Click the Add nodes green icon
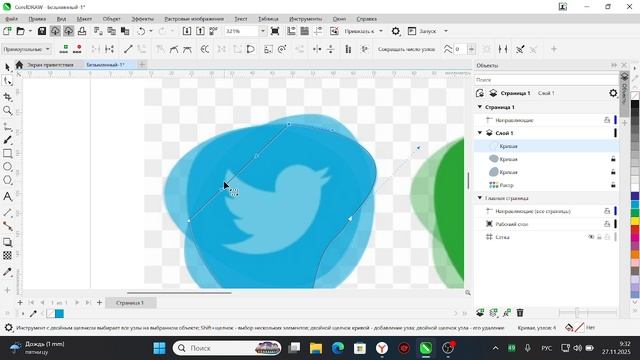 click(64, 49)
